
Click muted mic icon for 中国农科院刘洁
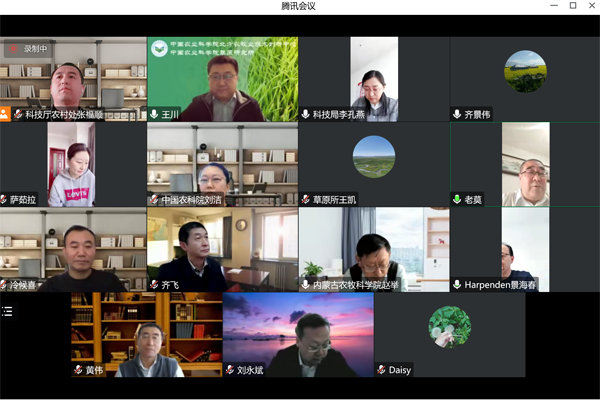click(154, 199)
